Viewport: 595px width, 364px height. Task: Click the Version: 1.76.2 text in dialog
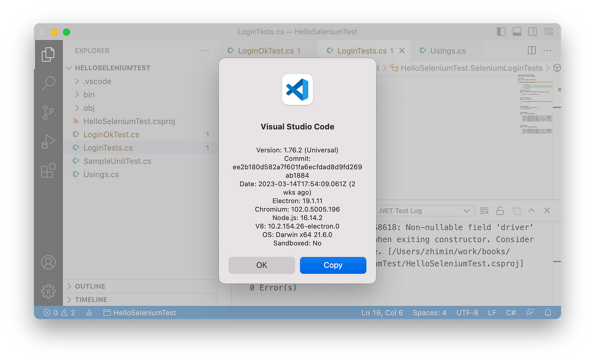tap(297, 150)
